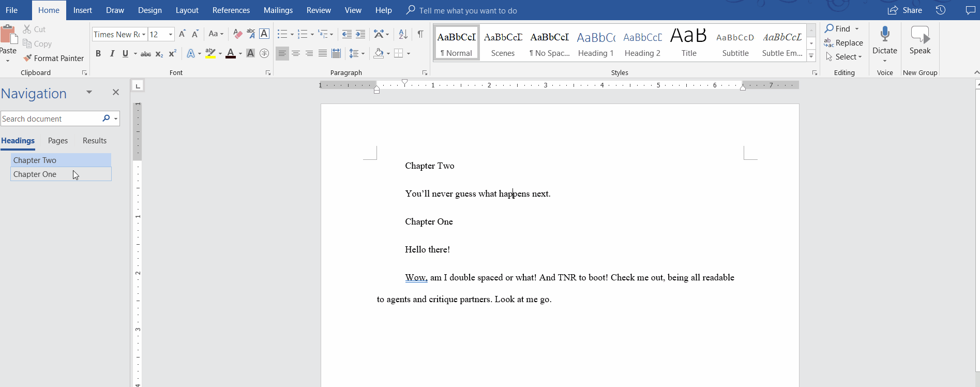The height and width of the screenshot is (387, 980).
Task: Click the Cut scissors icon
Action: 27,29
